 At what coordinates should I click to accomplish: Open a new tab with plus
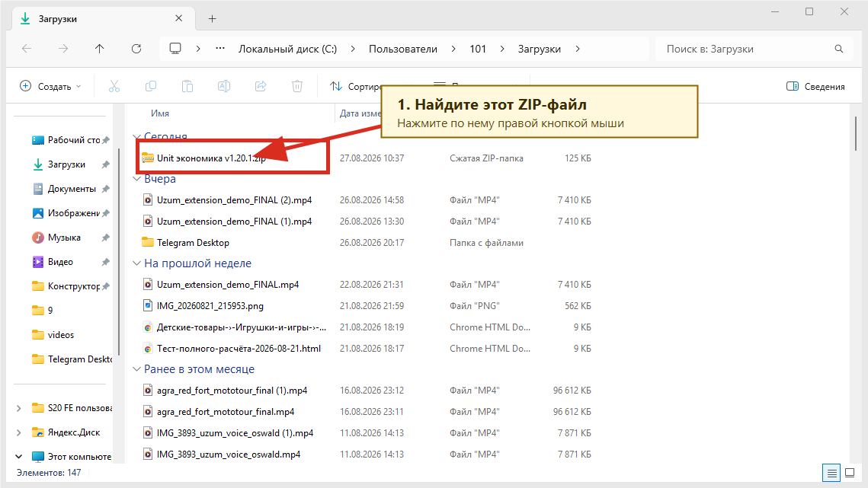[x=212, y=19]
